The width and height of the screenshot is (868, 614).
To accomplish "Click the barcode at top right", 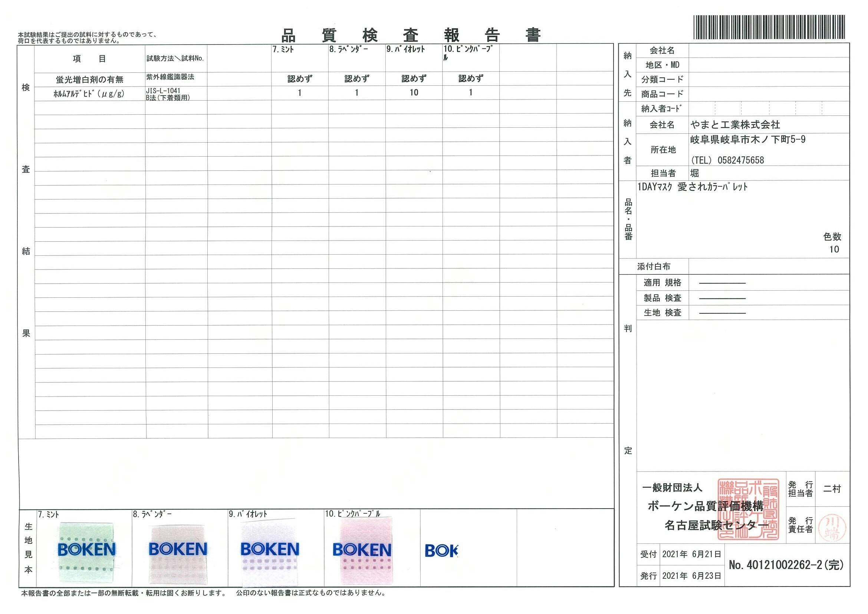I will pos(769,27).
